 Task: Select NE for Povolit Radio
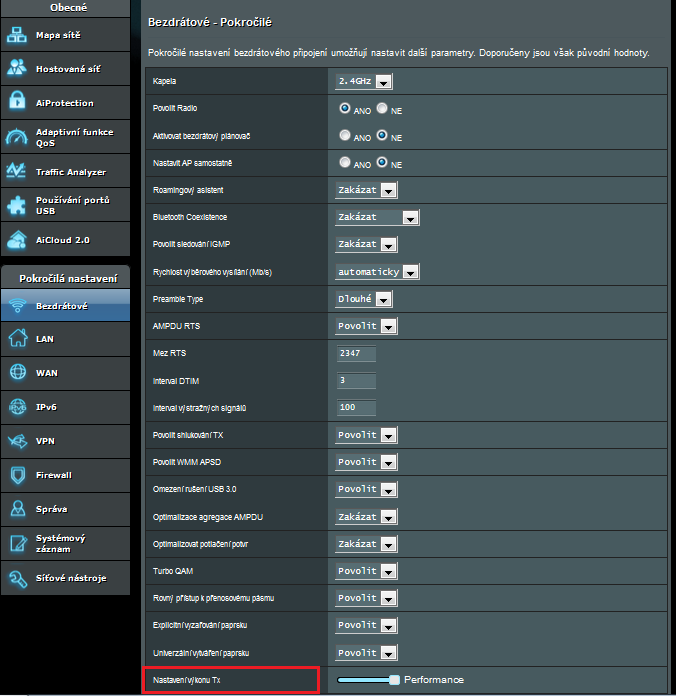pos(382,108)
